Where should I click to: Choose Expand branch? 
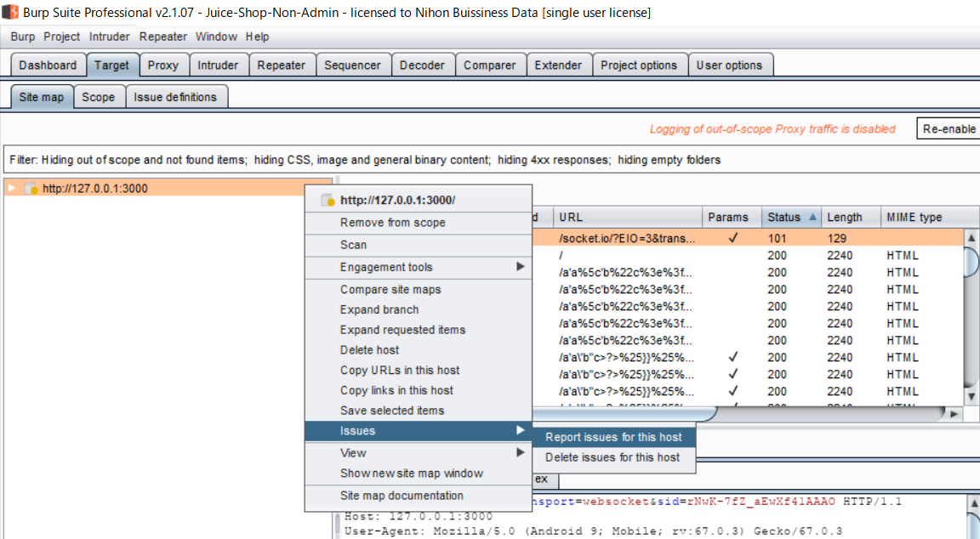point(419,309)
